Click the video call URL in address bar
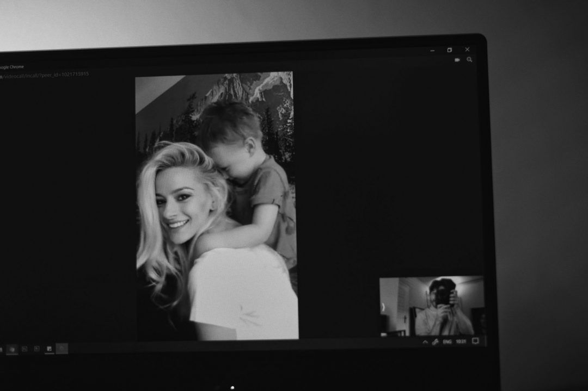588x391 pixels. [45, 75]
